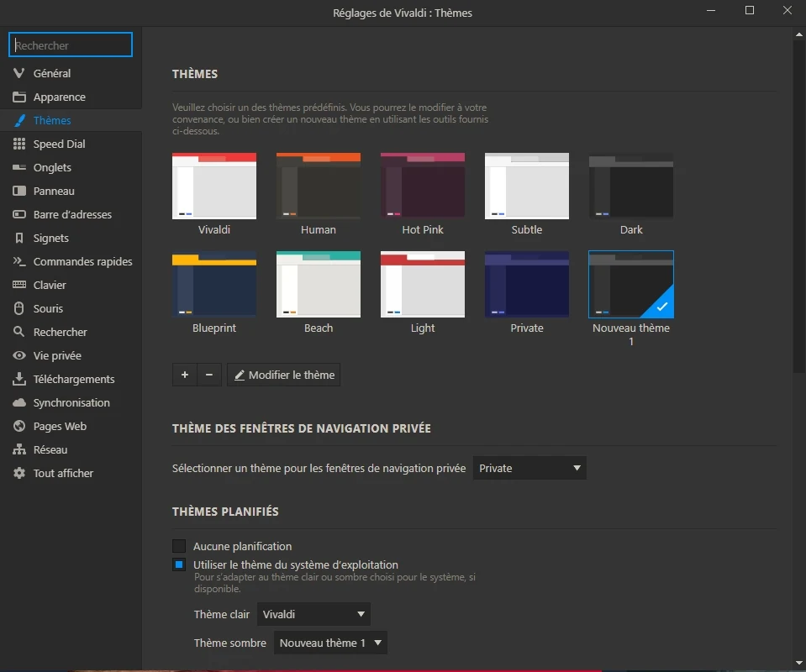Click the Thèmes paintbrush icon
806x672 pixels.
[19, 120]
